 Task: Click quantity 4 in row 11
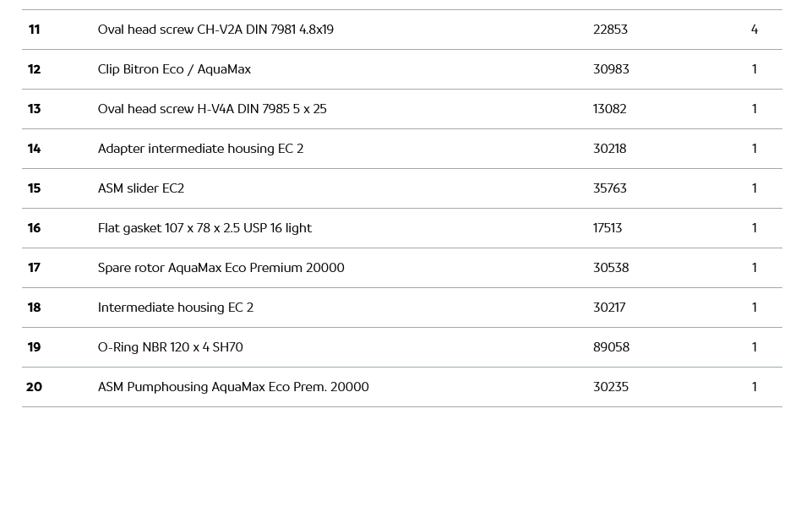pyautogui.click(x=755, y=30)
